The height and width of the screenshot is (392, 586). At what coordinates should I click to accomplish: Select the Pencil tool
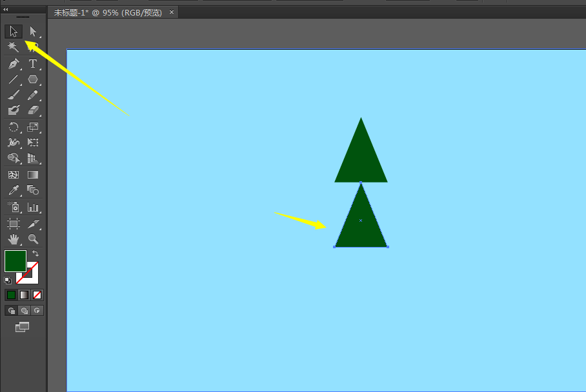[33, 95]
